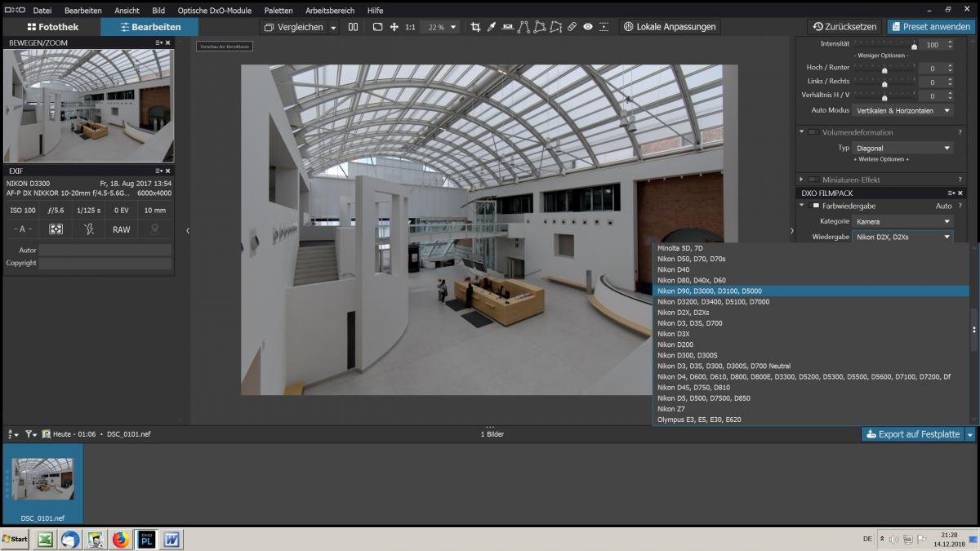Switch to the Fotothek tab
This screenshot has width=980, height=551.
(x=52, y=27)
